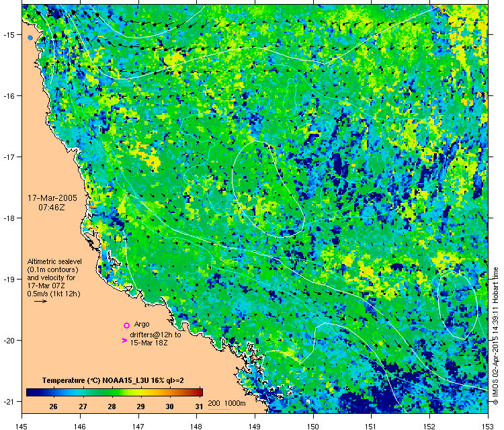Click the Altimetric sealevel label
Viewport: 504px width, 430px height.
[x=54, y=261]
